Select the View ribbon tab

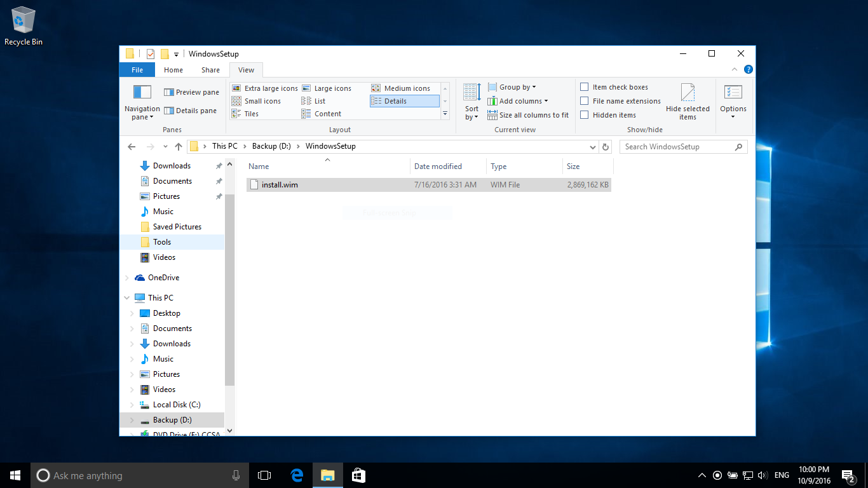coord(246,70)
